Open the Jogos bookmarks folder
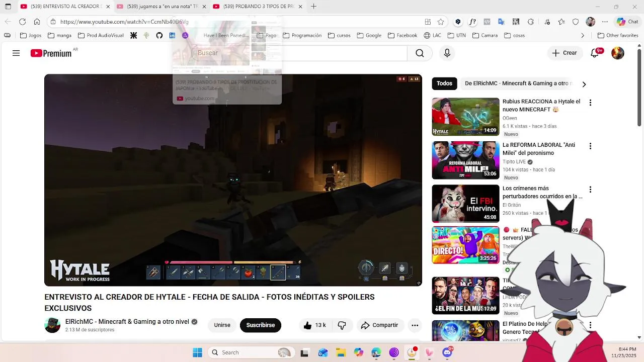 [30, 36]
